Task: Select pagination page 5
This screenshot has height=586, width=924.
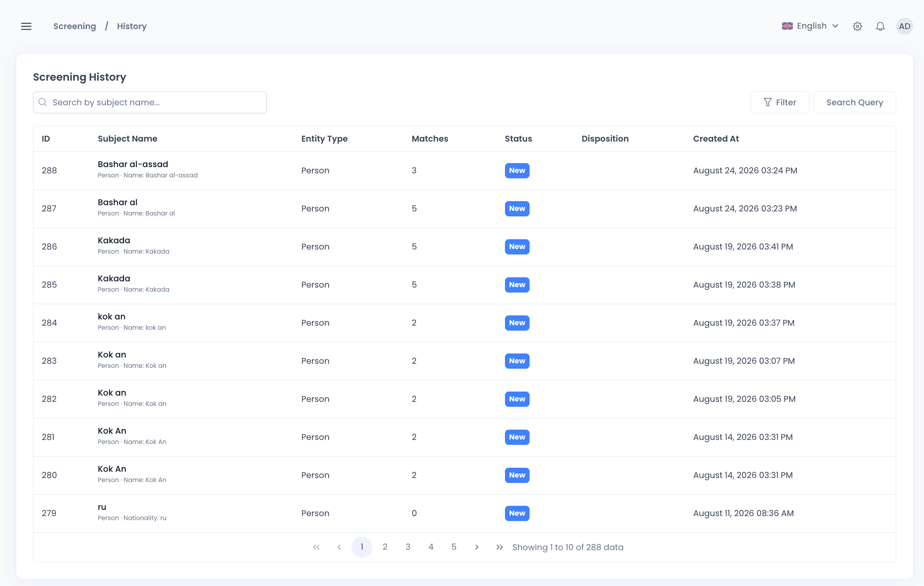Action: click(x=454, y=547)
